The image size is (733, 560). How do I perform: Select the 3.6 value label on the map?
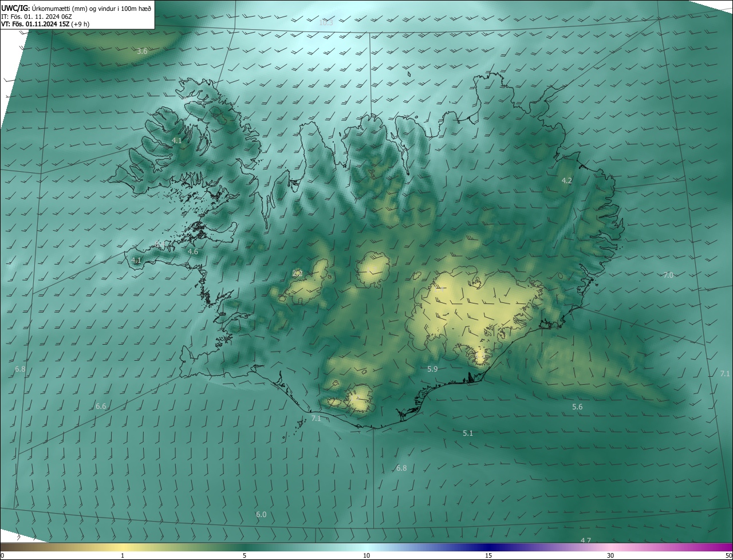[x=142, y=52]
